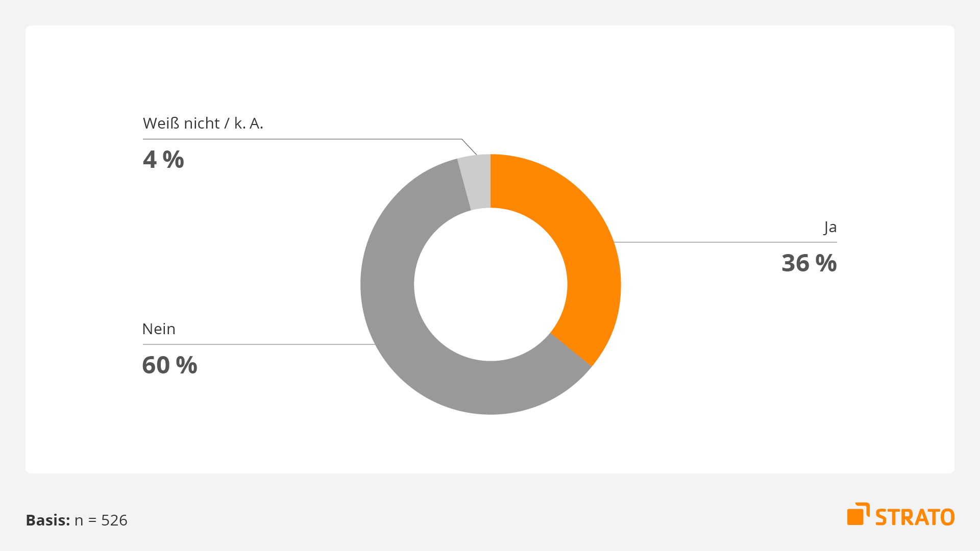Screen dimensions: 980x551
Task: Select the '36 %' value text
Action: tap(809, 263)
